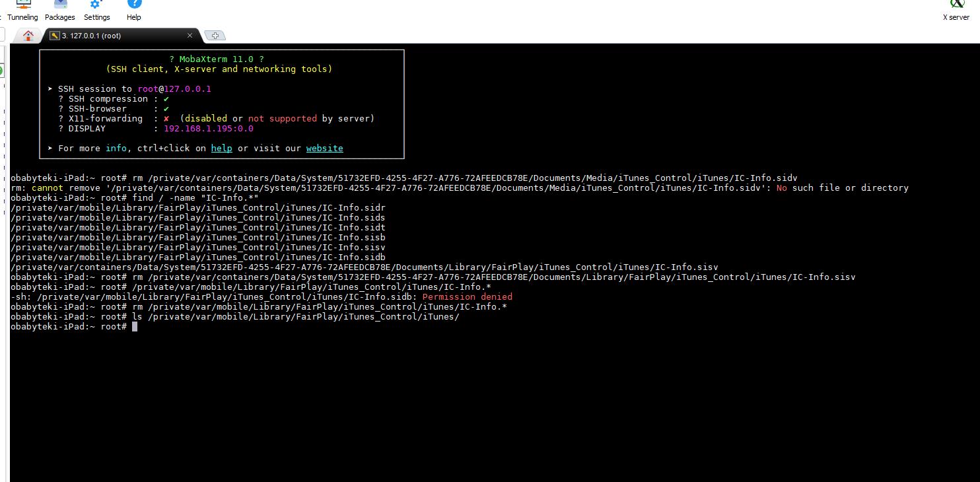Image resolution: width=980 pixels, height=482 pixels.
Task: Open the Tunneling tool
Action: click(x=22, y=11)
